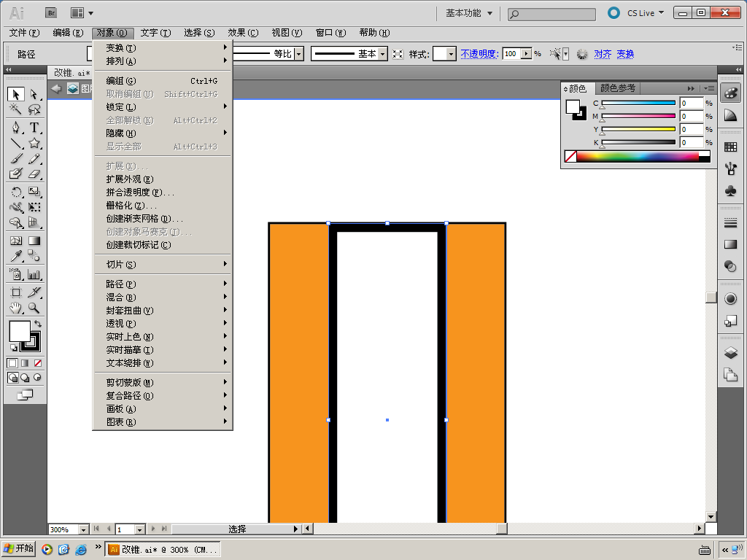Choose the Star shape tool

pos(34,143)
